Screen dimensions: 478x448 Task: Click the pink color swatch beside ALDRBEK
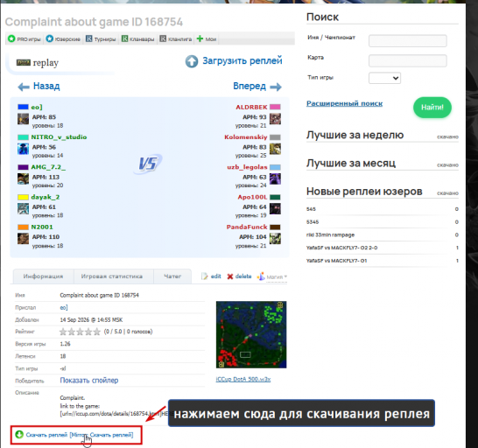click(275, 107)
